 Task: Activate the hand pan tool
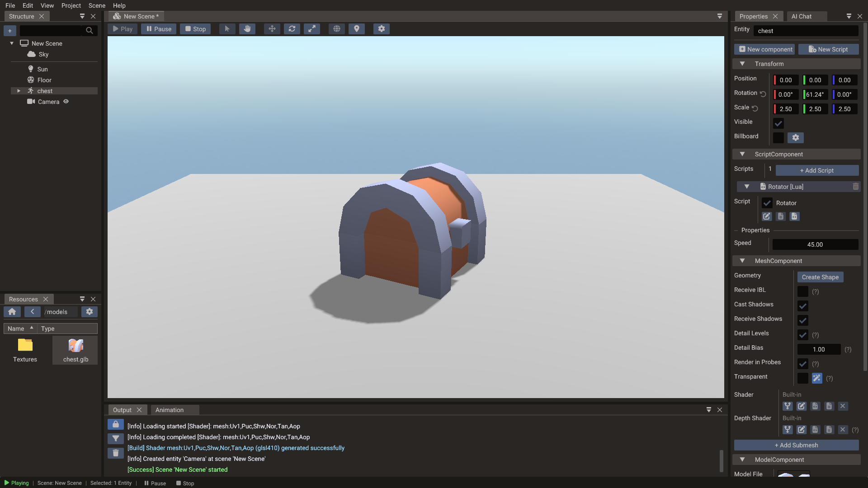247,29
